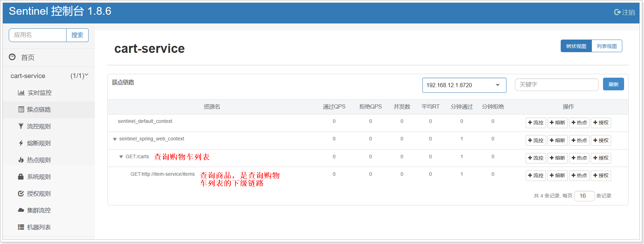Add 流控 rule for sentinel_default_context
This screenshot has height=244, width=644.
pos(535,123)
